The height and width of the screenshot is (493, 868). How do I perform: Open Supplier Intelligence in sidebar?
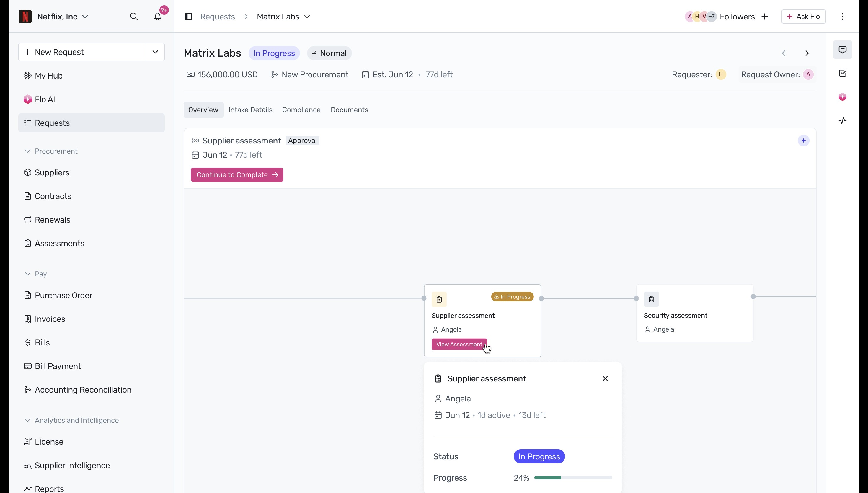[92, 465]
